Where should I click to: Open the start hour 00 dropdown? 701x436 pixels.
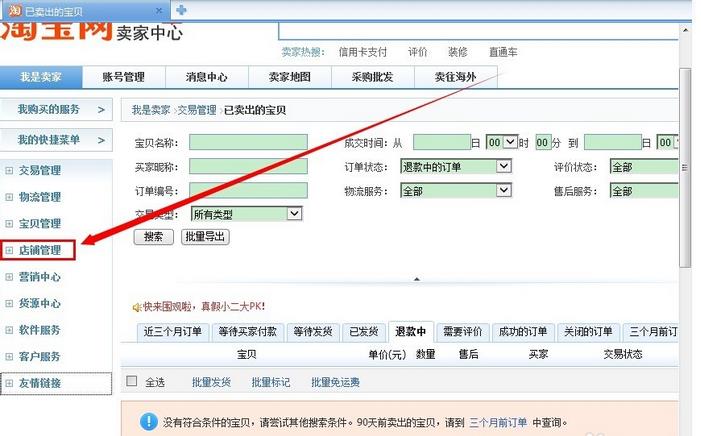coord(502,143)
